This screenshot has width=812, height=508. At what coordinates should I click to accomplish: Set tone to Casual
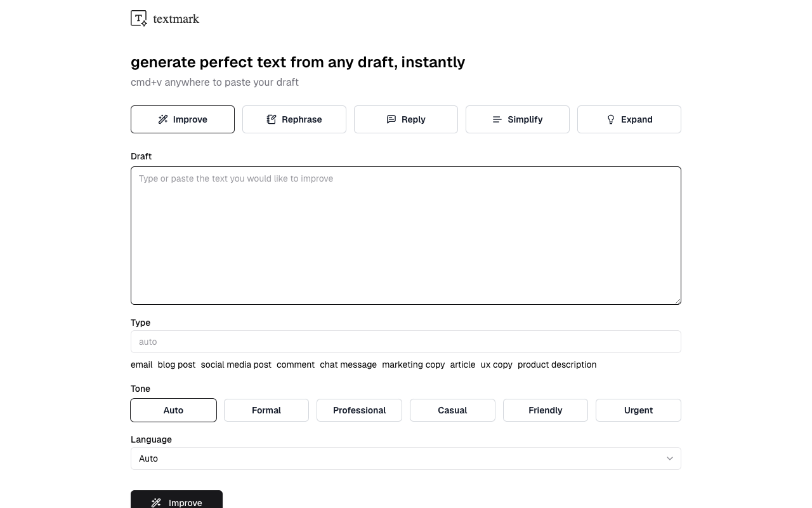click(x=452, y=410)
